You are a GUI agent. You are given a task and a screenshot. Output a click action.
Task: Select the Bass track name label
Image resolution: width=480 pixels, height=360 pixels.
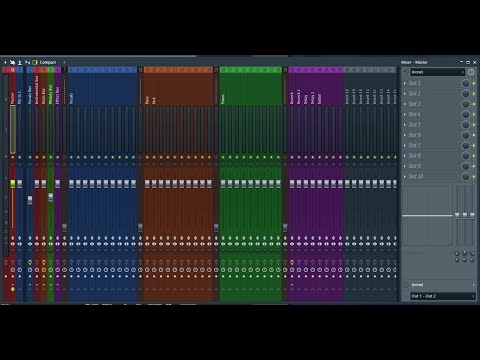[147, 100]
